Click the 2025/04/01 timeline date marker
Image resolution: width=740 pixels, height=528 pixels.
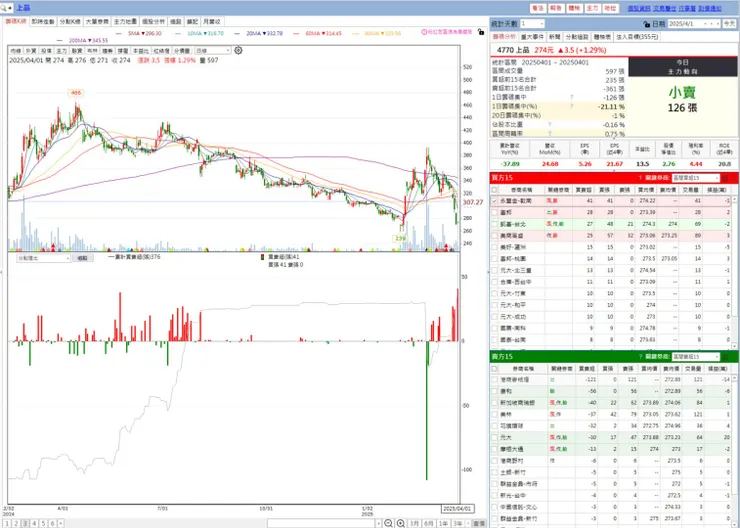pos(458,509)
